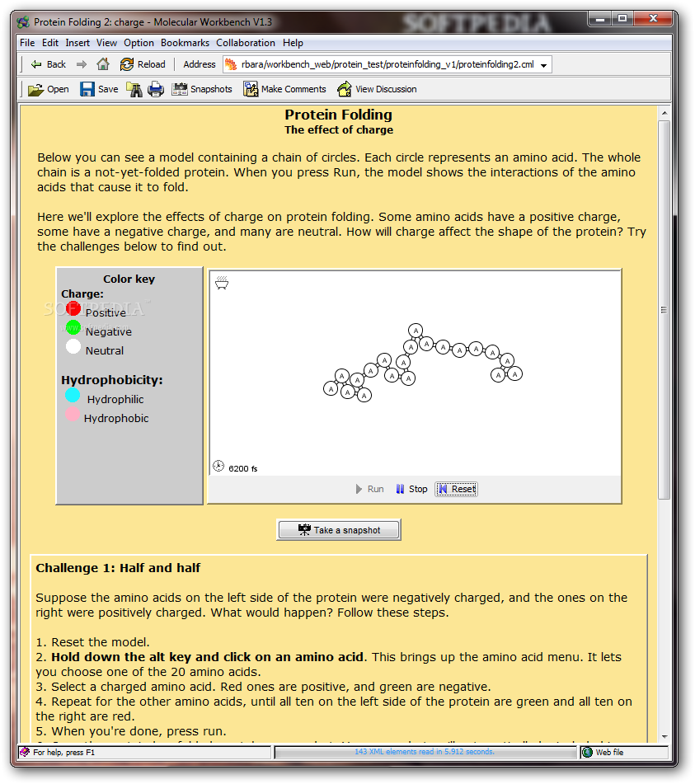
Task: Close the Molecular Workbench window
Action: coord(653,19)
